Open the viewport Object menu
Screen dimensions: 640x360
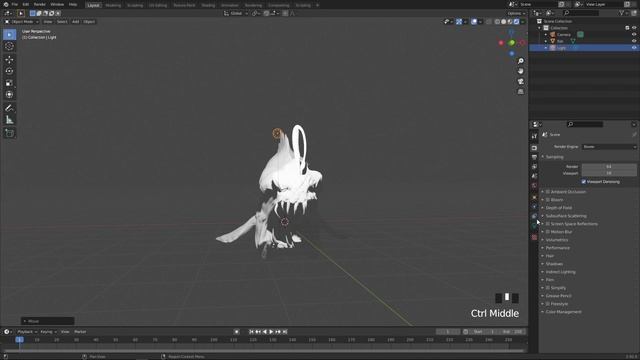[89, 22]
